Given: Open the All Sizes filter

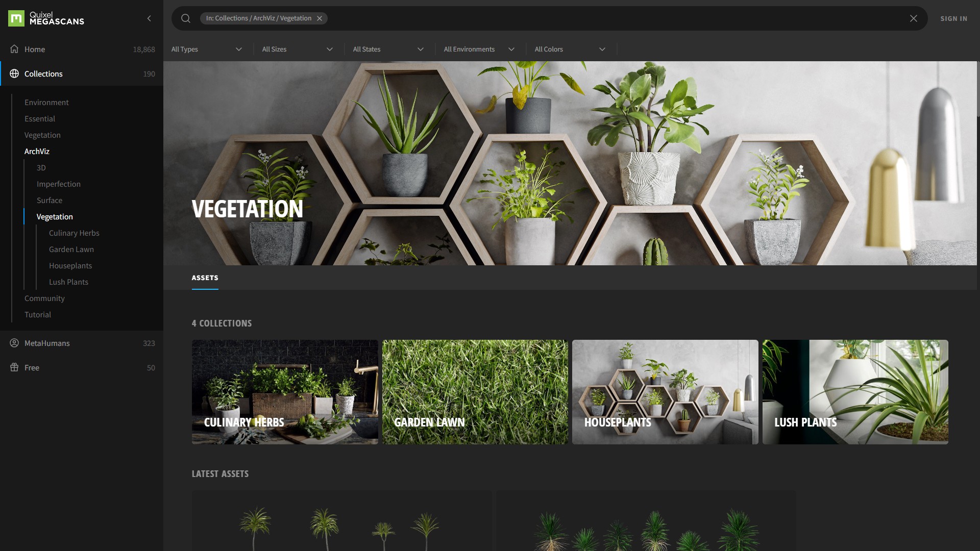Looking at the screenshot, I should click(298, 49).
